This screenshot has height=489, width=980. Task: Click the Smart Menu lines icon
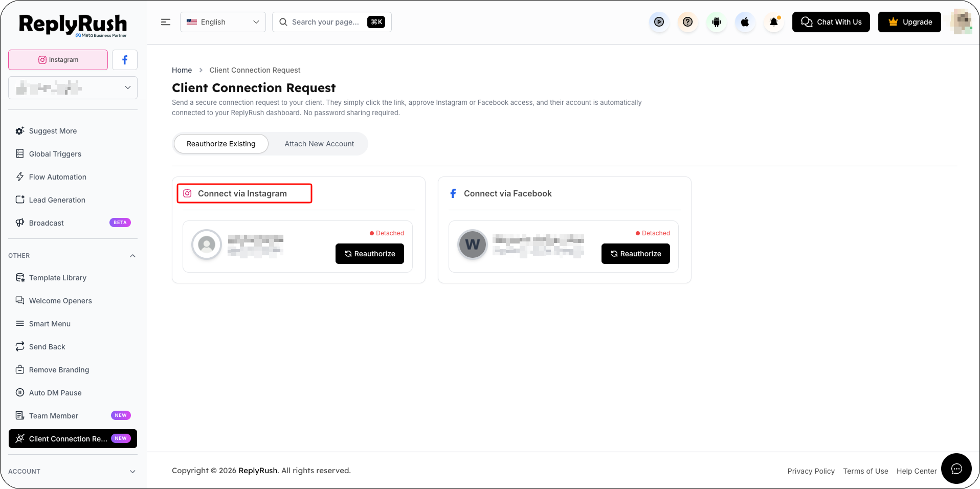20,324
